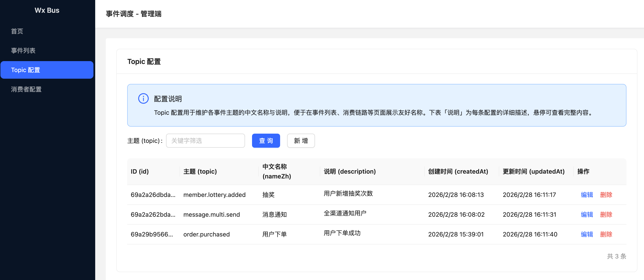644x280 pixels.
Task: Delete the message.multi.send topic
Action: [606, 214]
